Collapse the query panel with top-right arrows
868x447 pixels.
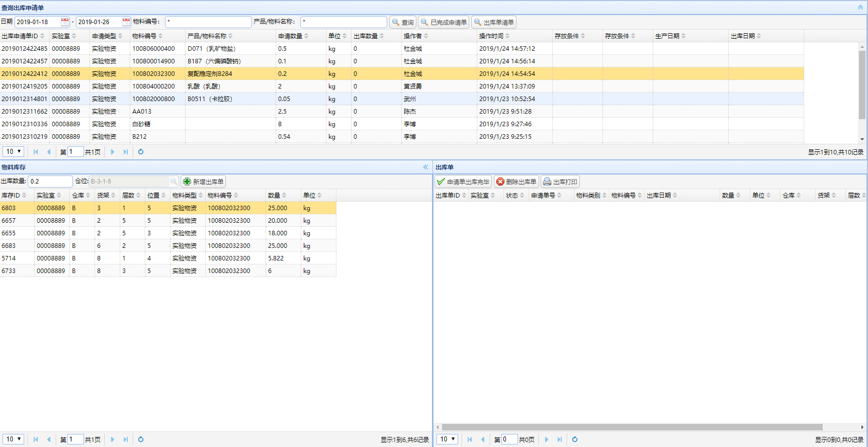coord(860,8)
